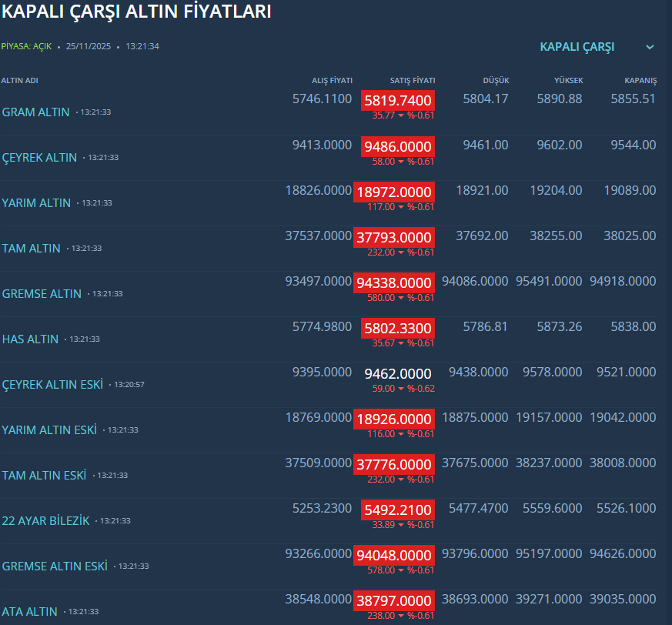The height and width of the screenshot is (625, 672).
Task: Click the KAPANIŞ column header
Action: 640,81
